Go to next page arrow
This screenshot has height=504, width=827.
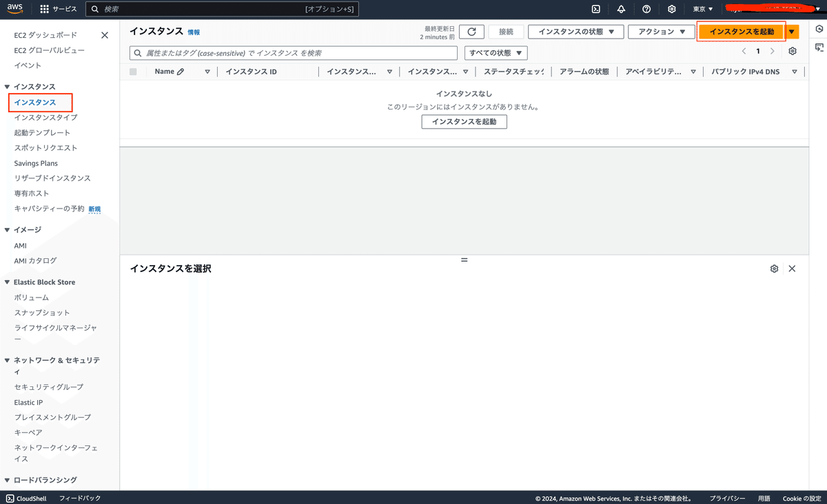pos(773,52)
